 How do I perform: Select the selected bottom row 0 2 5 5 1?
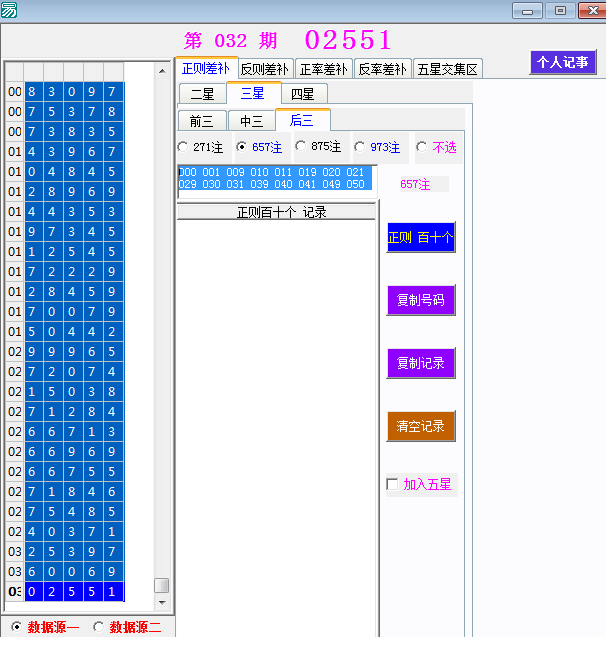pos(65,591)
